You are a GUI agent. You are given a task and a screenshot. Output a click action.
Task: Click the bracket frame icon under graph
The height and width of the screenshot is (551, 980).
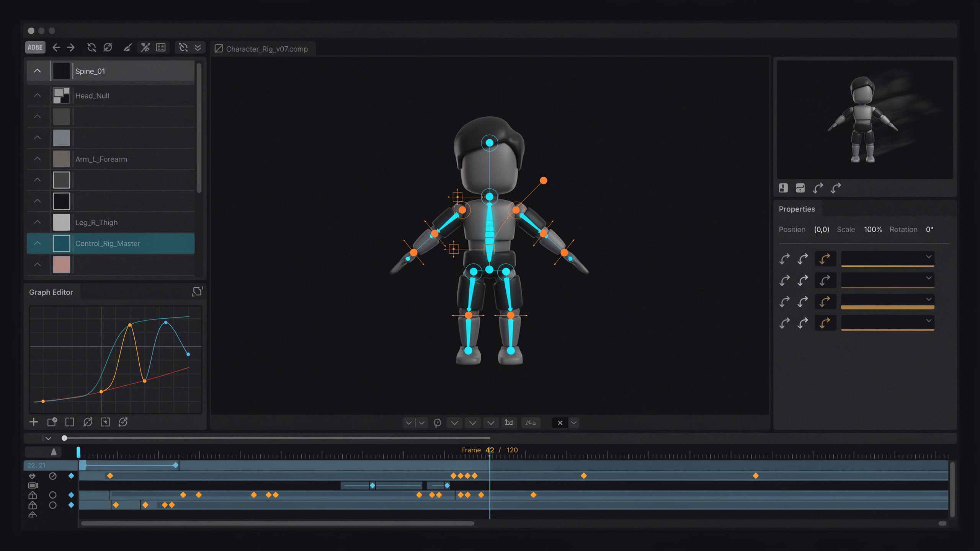(70, 422)
